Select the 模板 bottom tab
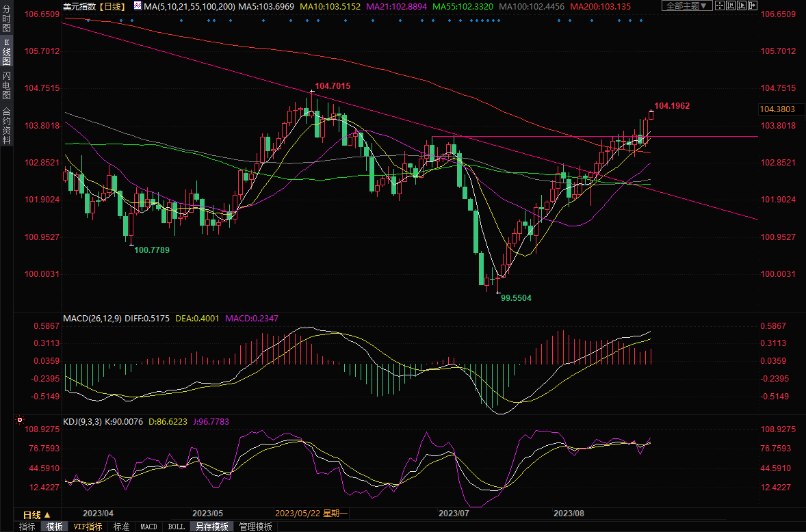 click(x=54, y=527)
